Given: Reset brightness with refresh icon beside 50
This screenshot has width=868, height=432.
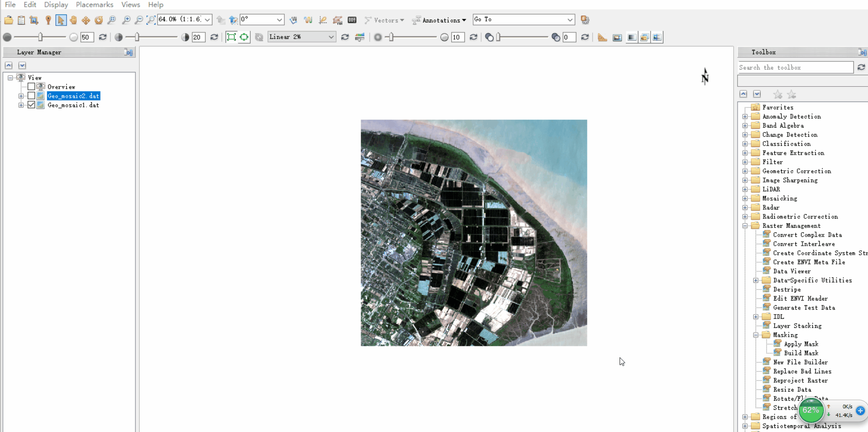Looking at the screenshot, I should 103,37.
